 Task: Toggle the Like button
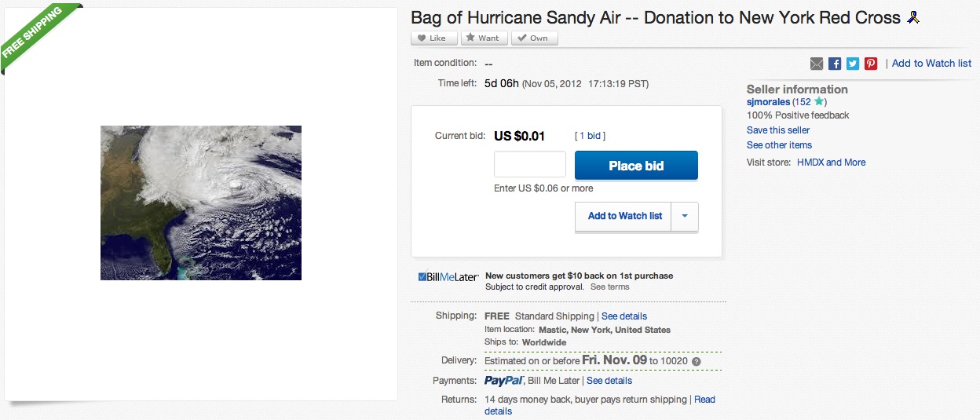(x=433, y=38)
